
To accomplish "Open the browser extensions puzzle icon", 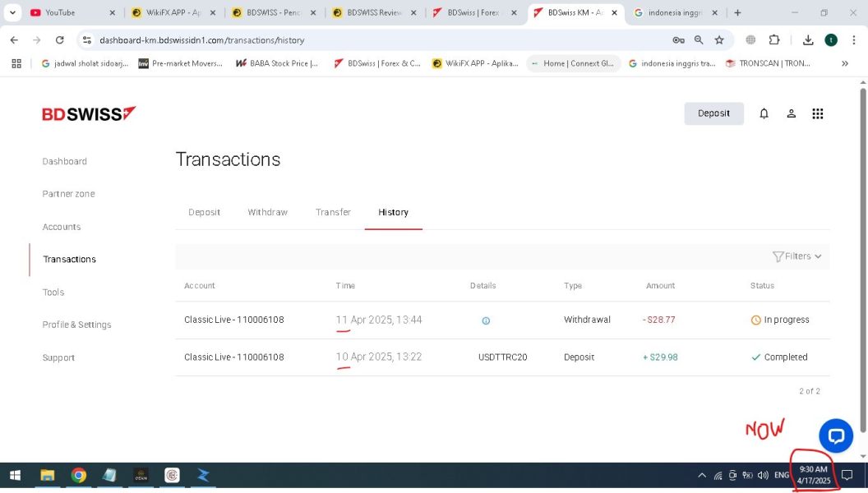I will point(774,39).
